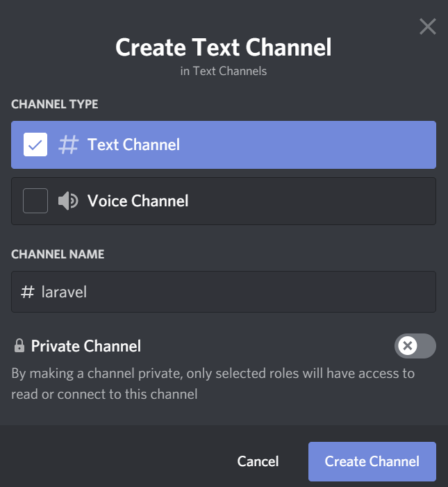Viewport: 448px width, 487px height.
Task: Click the white checkmark in the Text Channel box
Action: tap(35, 145)
